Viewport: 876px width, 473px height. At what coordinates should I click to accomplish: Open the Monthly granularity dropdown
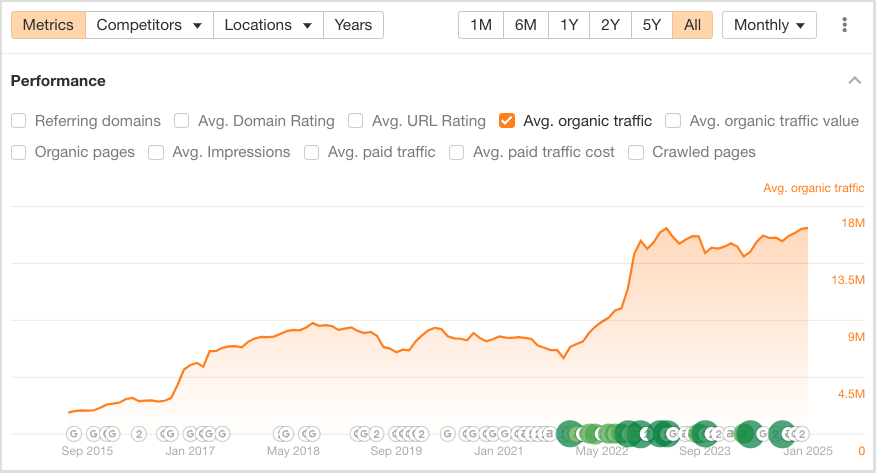(769, 25)
